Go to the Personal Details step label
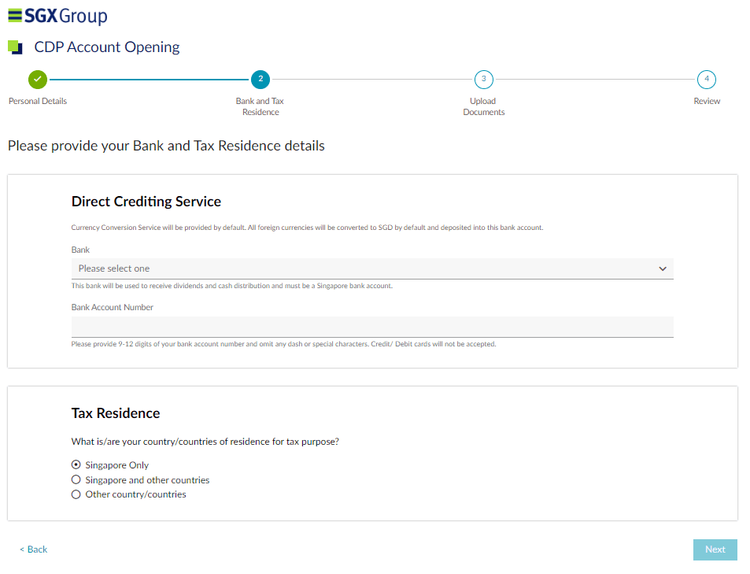Image resolution: width=750 pixels, height=574 pixels. [38, 101]
